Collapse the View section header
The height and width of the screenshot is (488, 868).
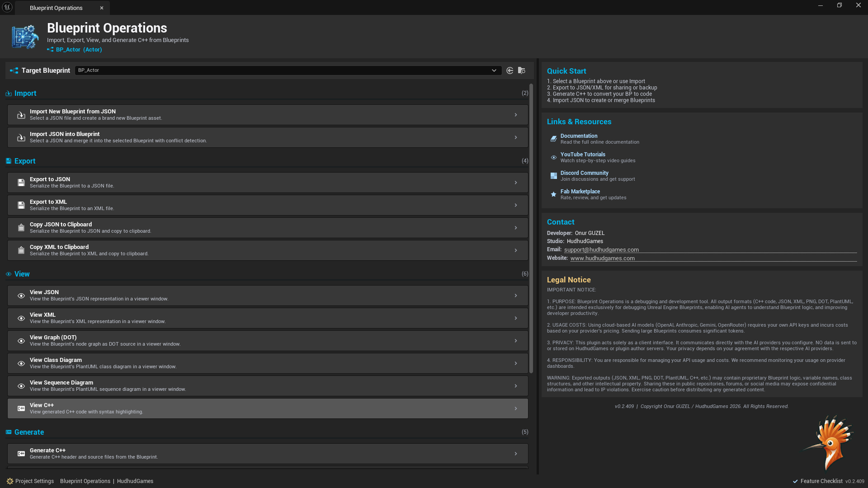click(x=22, y=274)
